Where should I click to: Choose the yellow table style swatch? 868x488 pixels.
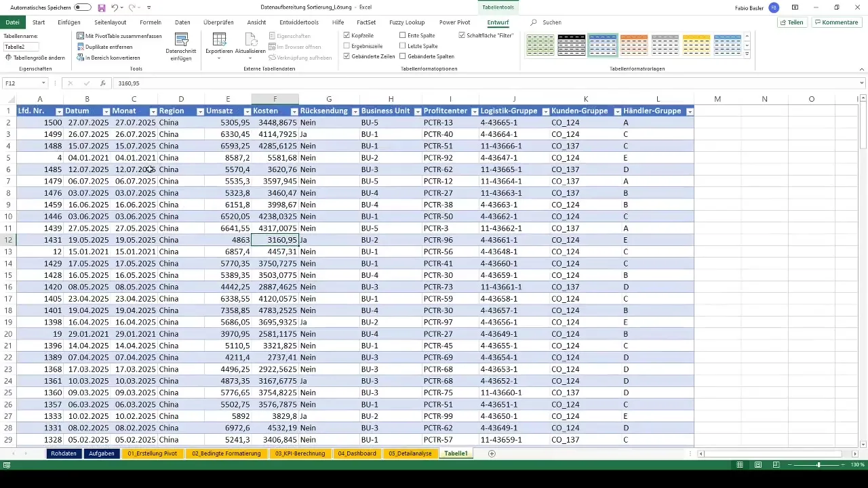(x=696, y=45)
